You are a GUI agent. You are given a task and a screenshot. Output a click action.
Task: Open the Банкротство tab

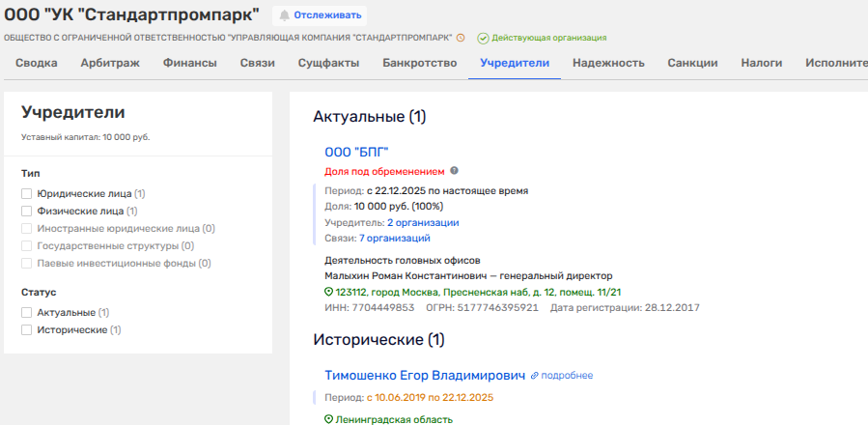coord(419,64)
